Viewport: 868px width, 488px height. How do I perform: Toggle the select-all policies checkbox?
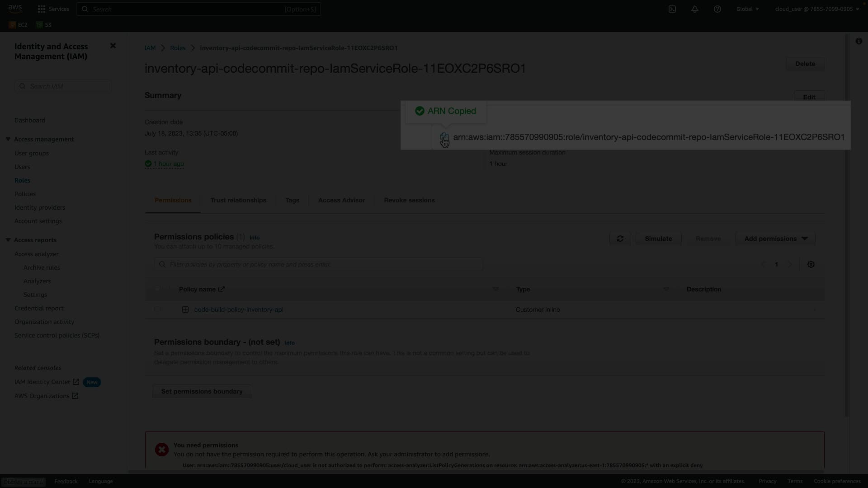(157, 289)
